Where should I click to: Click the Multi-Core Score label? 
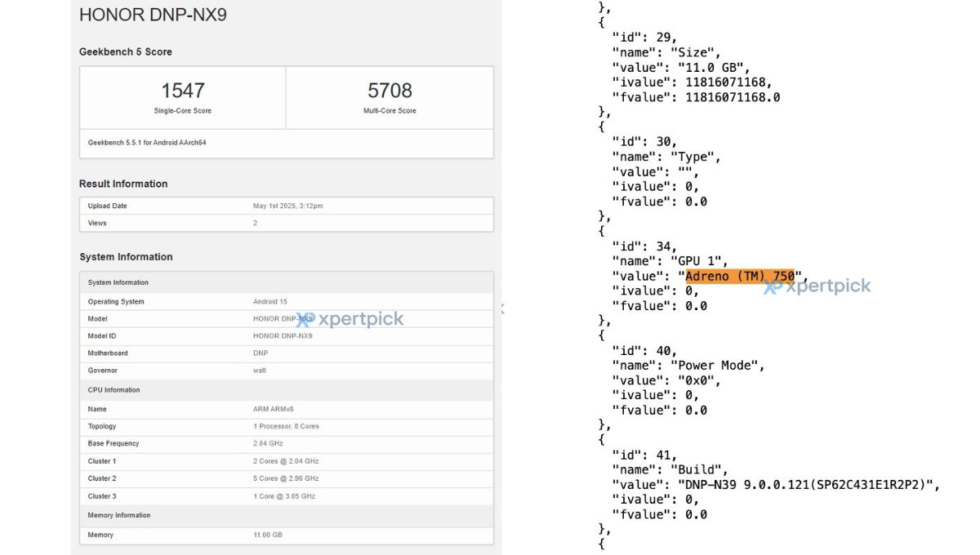click(390, 111)
